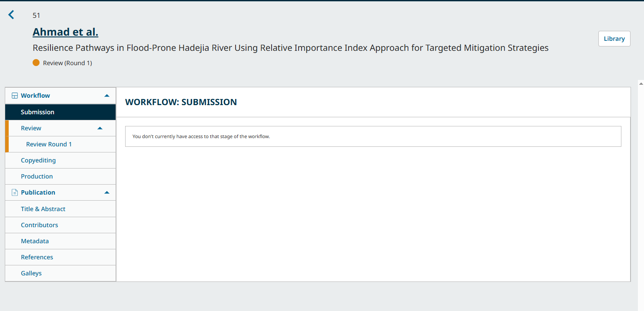Click the back arrow icon
The width and height of the screenshot is (644, 311).
click(11, 15)
